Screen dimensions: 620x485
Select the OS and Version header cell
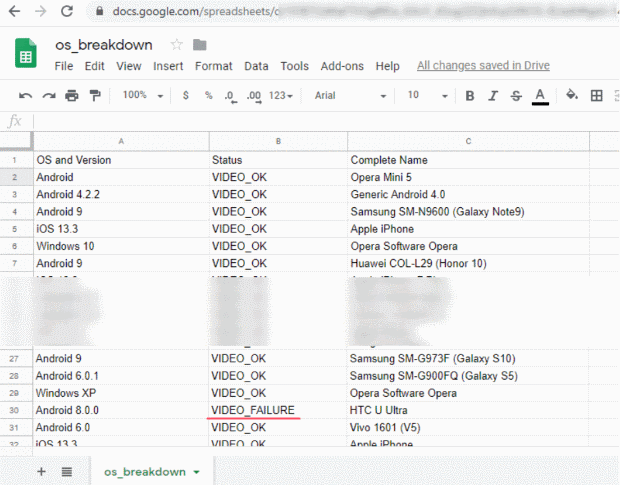point(121,160)
